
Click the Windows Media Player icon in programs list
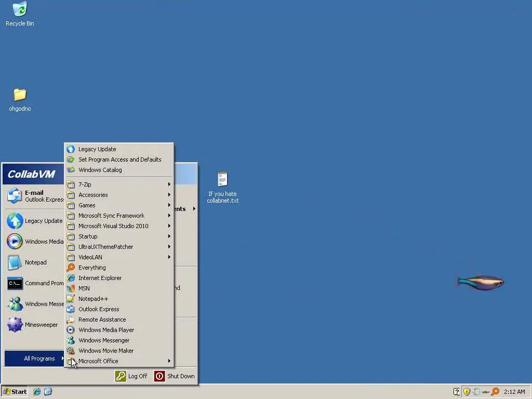71,330
